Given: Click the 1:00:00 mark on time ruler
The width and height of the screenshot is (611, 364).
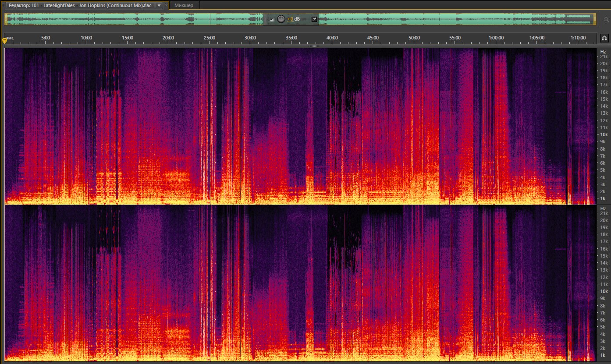Looking at the screenshot, I should pos(496,38).
